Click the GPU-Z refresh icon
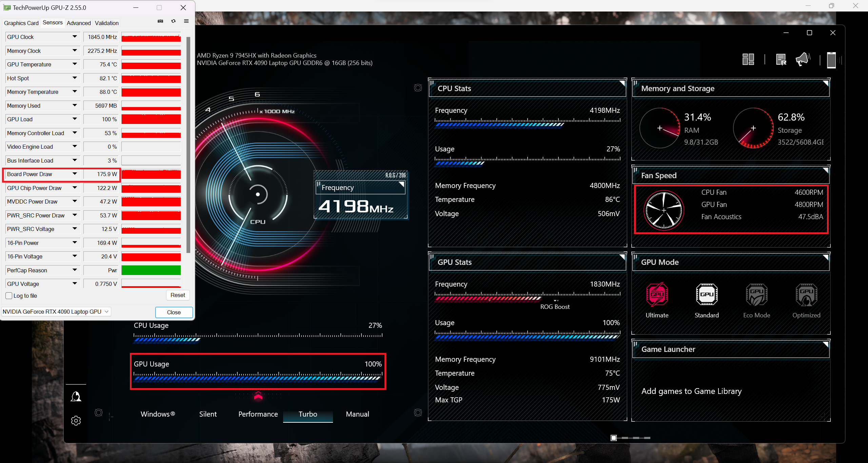868x463 pixels. coord(173,21)
